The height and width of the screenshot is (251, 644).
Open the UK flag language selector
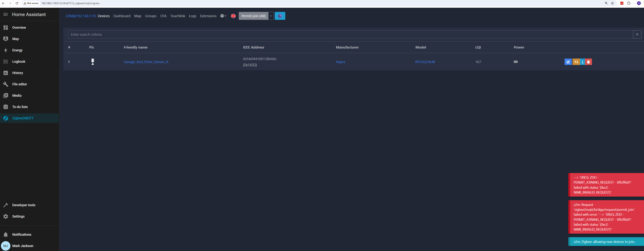point(233,16)
